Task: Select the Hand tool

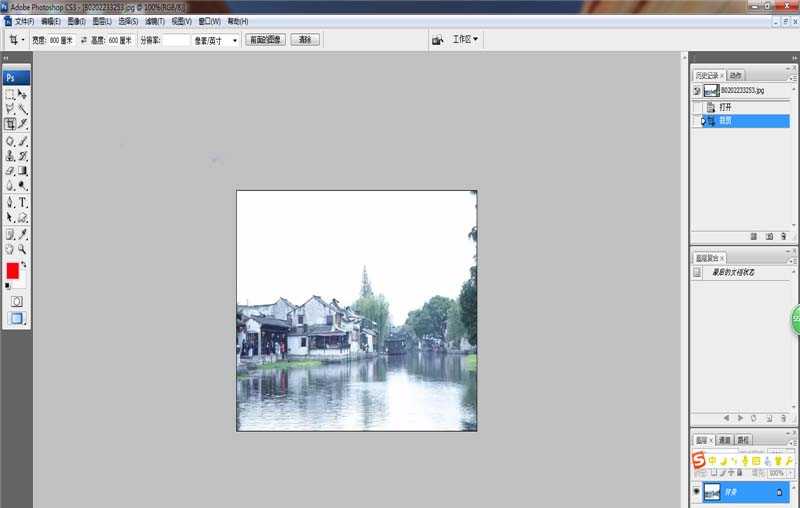Action: tap(10, 249)
